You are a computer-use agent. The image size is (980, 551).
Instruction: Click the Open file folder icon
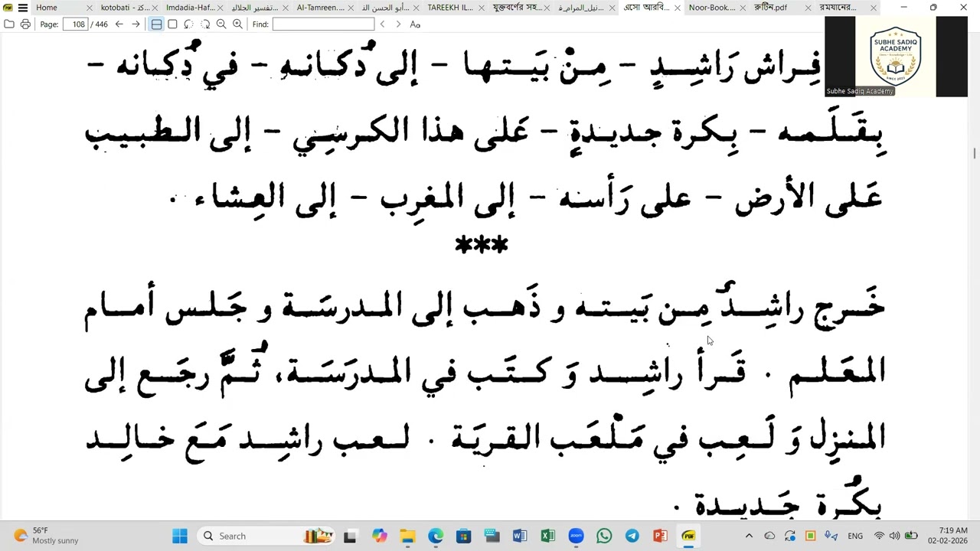(9, 24)
